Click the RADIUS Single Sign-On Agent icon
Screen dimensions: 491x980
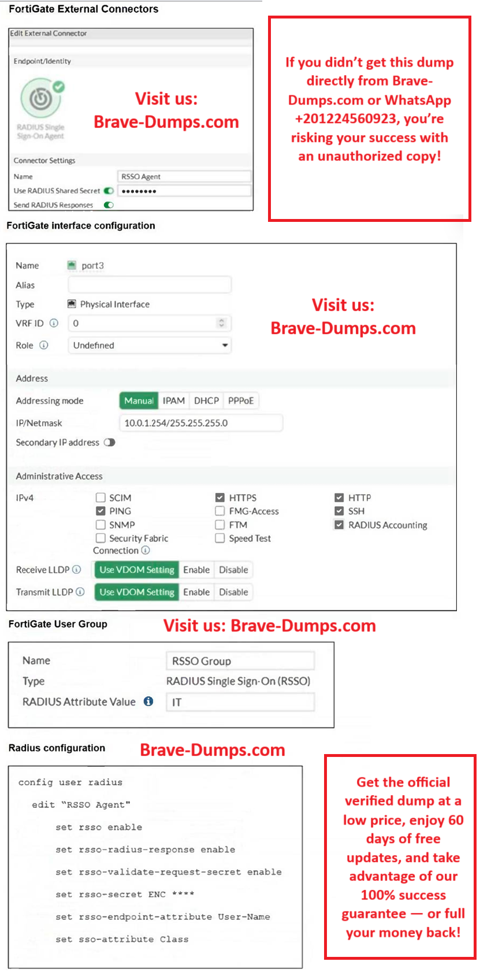click(42, 99)
